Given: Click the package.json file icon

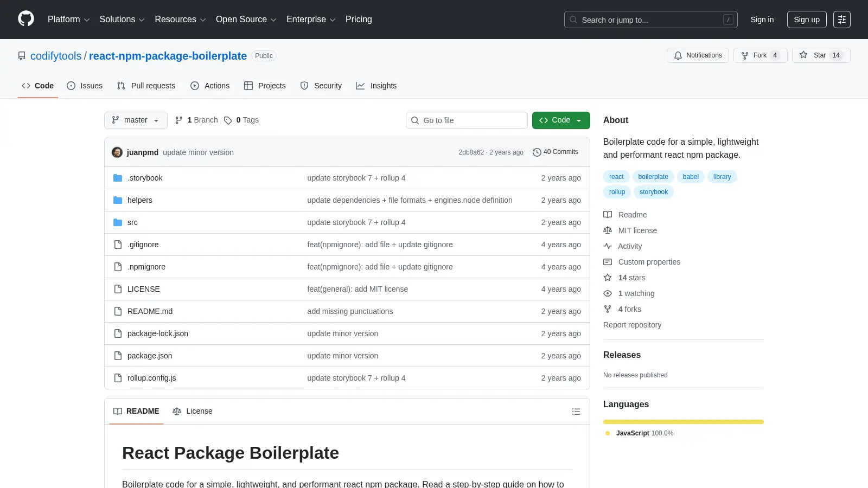Looking at the screenshot, I should (118, 356).
